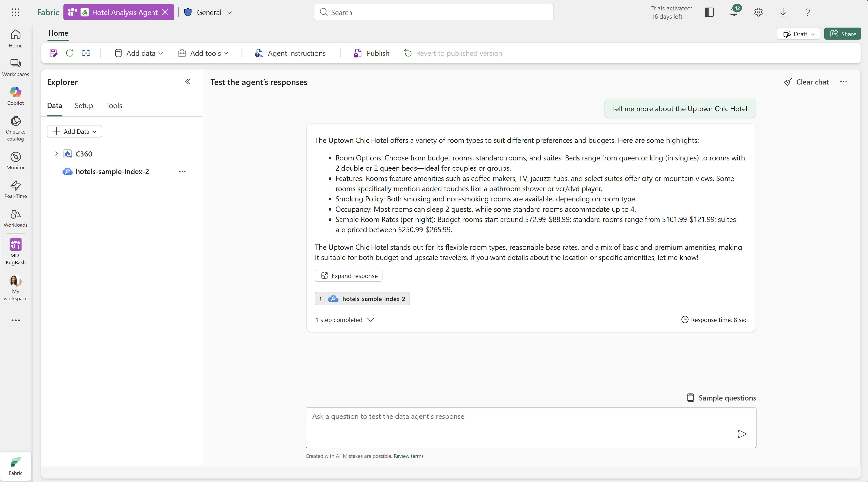Click the 'Test the agent's responses' heading
The width and height of the screenshot is (868, 482).
(x=259, y=82)
